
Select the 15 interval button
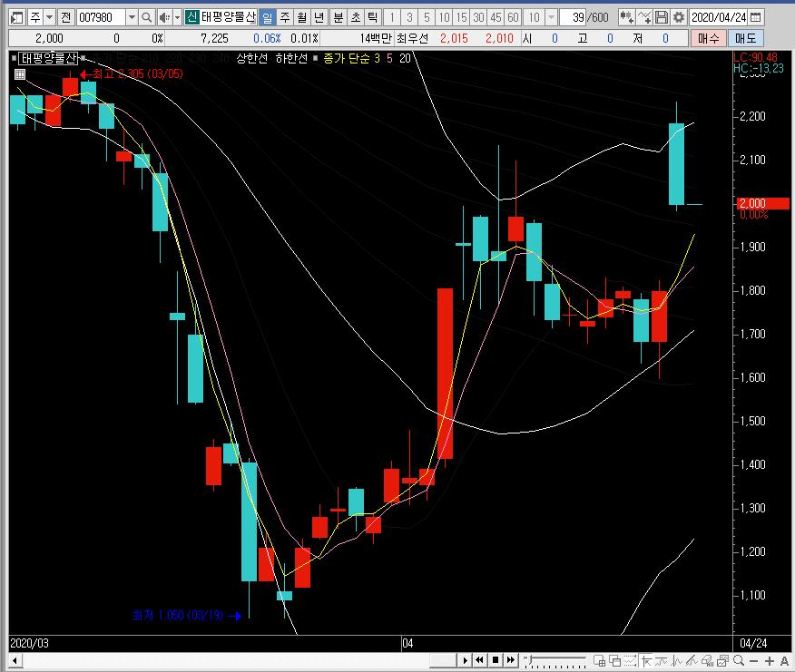[x=461, y=18]
